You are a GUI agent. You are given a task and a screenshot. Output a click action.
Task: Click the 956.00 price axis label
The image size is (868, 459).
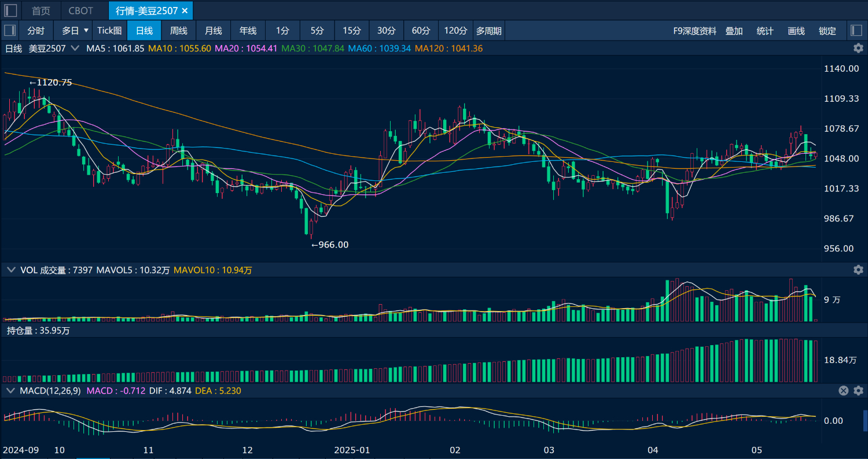pyautogui.click(x=839, y=249)
